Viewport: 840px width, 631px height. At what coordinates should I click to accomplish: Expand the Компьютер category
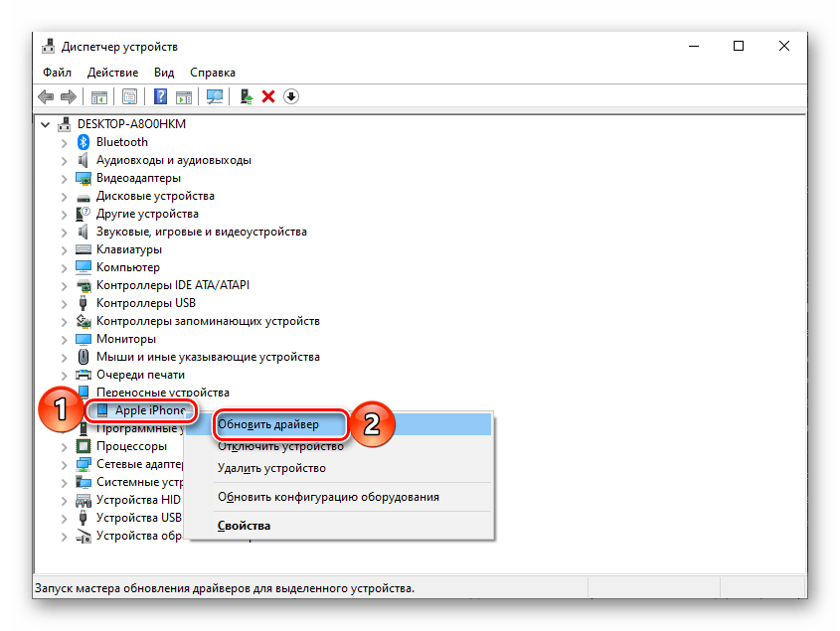pyautogui.click(x=65, y=268)
